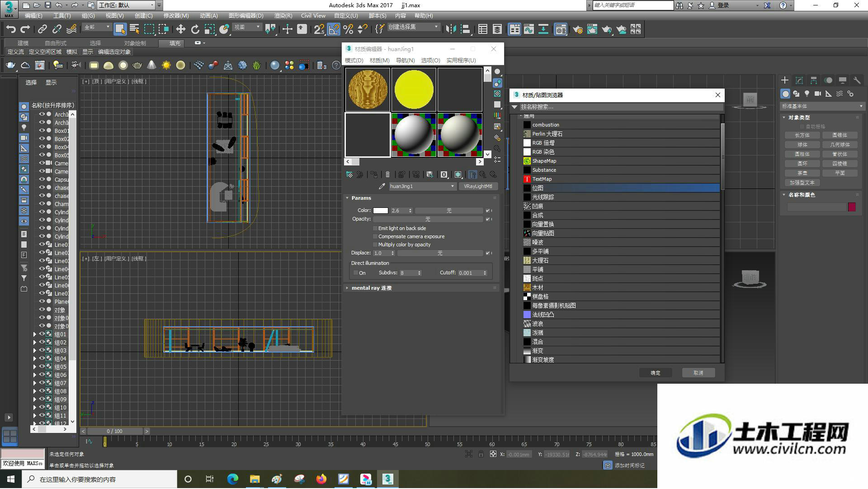Screen dimensions: 868x489
Task: Open the 工作区: 默认 workspace dropdown
Action: pyautogui.click(x=126, y=5)
